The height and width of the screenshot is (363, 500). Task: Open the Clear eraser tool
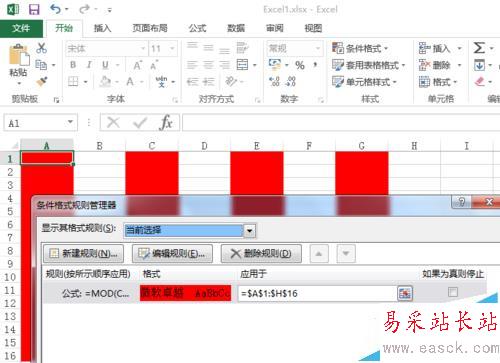click(479, 81)
